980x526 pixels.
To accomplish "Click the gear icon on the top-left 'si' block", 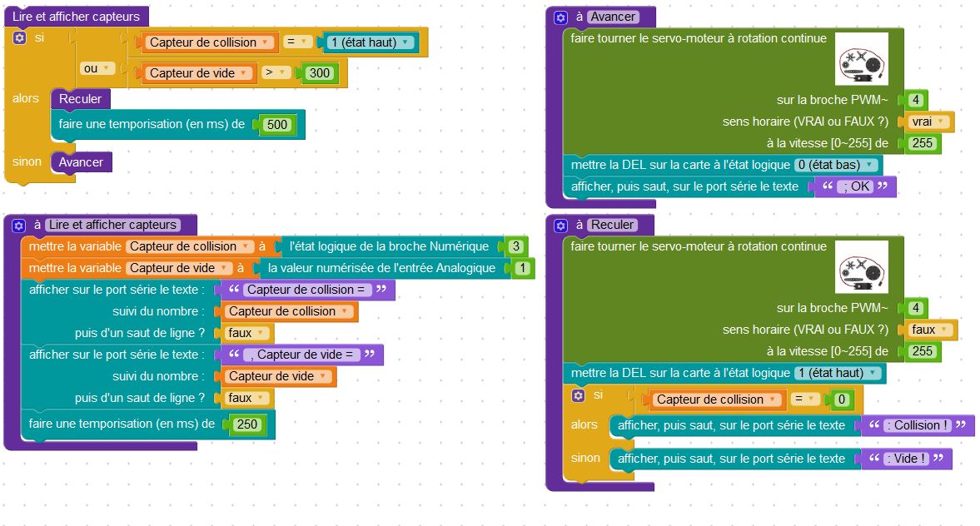I will (x=20, y=38).
